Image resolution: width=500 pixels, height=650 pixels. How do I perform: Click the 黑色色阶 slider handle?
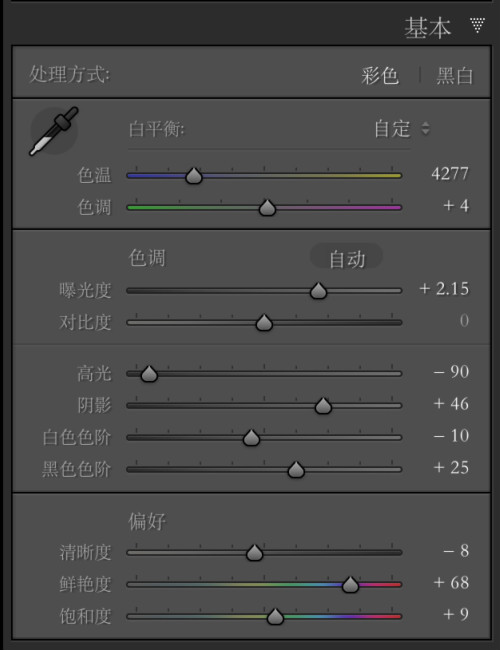[296, 469]
